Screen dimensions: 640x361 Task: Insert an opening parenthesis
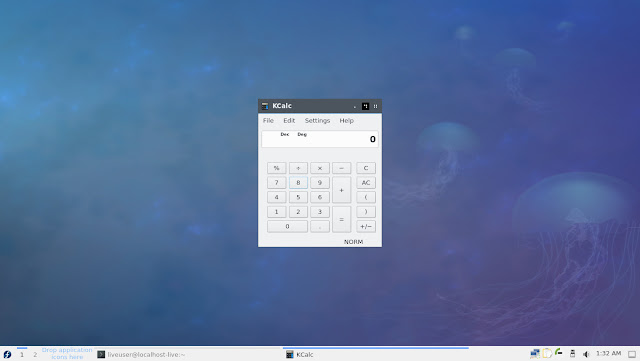[366, 197]
